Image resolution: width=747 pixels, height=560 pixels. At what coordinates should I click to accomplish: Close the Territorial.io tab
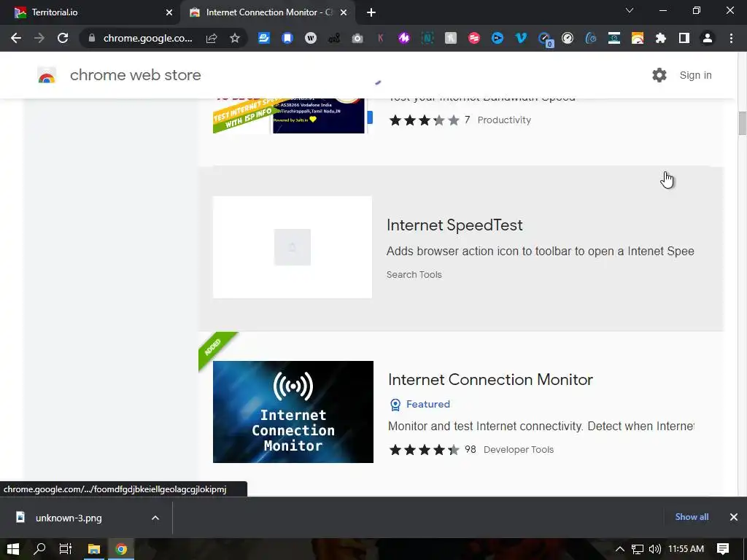coord(169,12)
